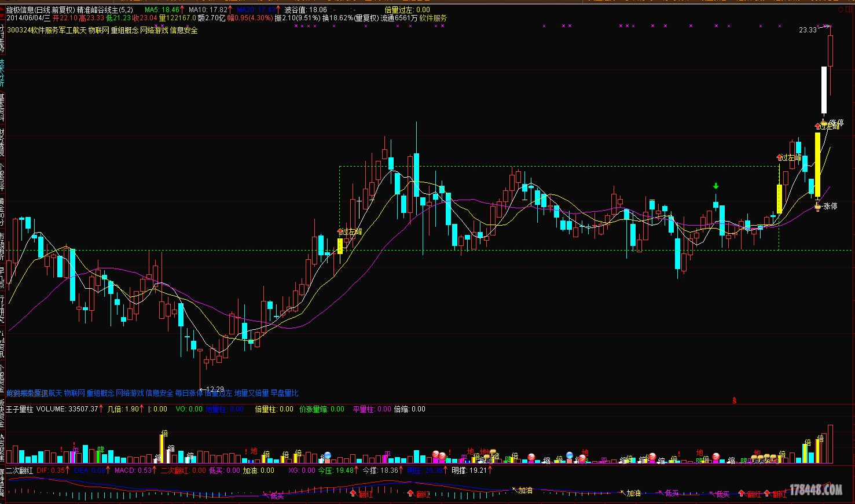Click the 每日涨停 link text

[189, 393]
